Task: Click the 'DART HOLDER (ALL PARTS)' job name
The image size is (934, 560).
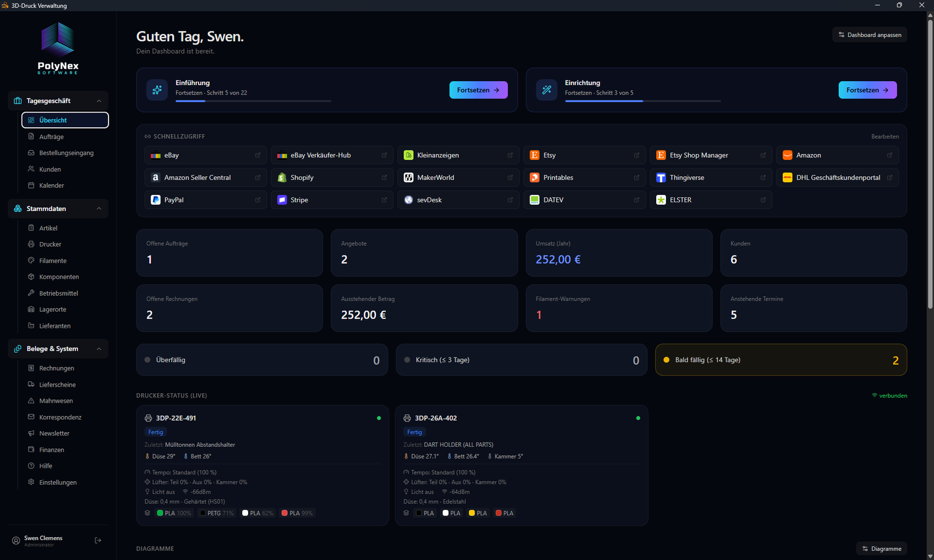Action: 459,445
